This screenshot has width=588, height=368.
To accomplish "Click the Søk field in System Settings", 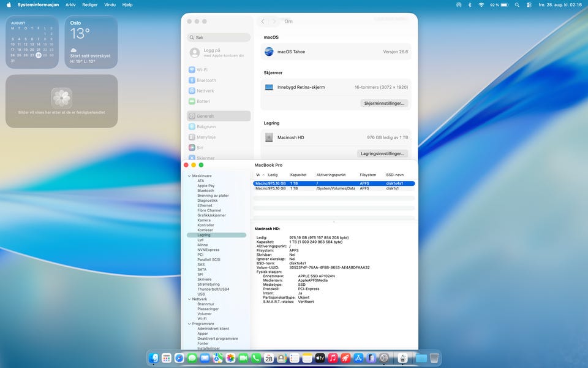I will point(219,37).
